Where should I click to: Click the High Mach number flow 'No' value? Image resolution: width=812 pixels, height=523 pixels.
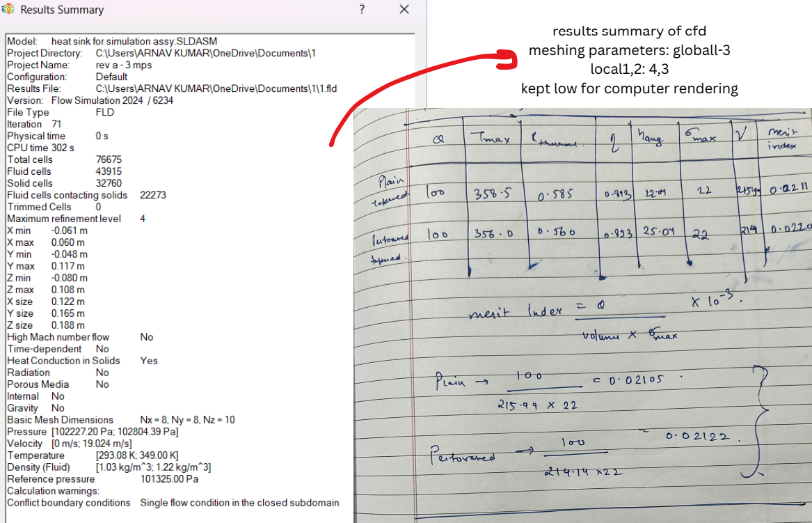click(x=147, y=338)
